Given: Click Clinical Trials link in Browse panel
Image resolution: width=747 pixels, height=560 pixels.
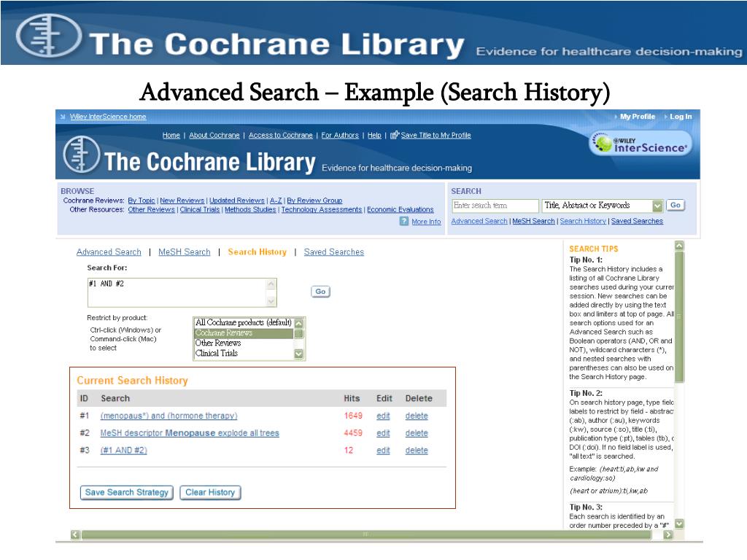Looking at the screenshot, I should coord(200,209).
